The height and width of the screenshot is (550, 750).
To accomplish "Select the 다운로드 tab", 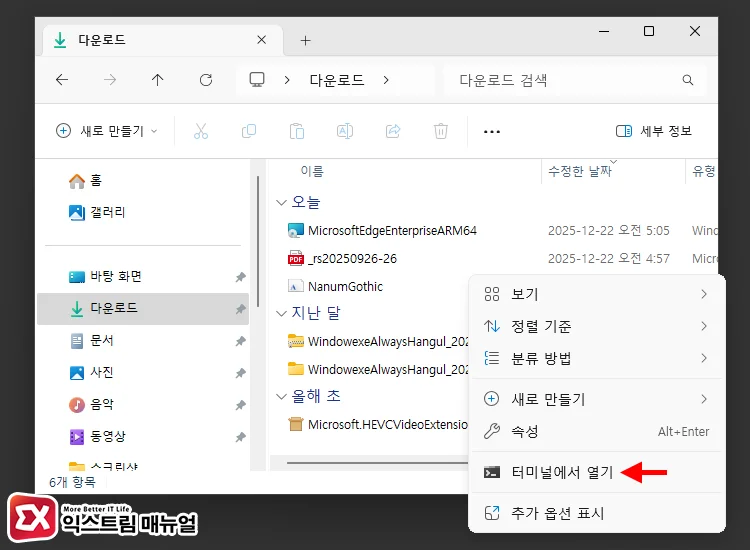I will tap(163, 40).
